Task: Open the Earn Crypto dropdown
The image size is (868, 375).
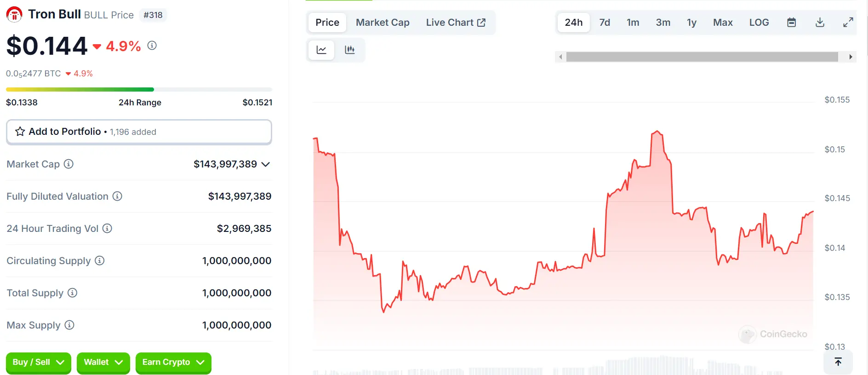Action: pyautogui.click(x=173, y=363)
